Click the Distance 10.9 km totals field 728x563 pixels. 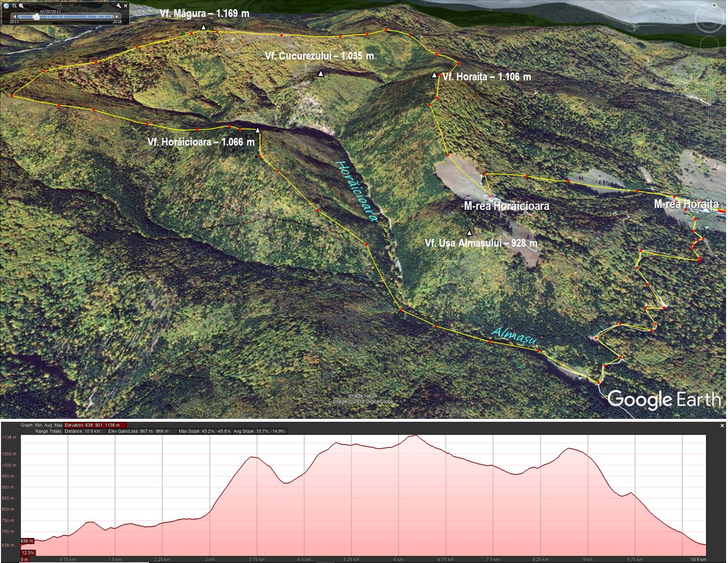click(x=82, y=431)
